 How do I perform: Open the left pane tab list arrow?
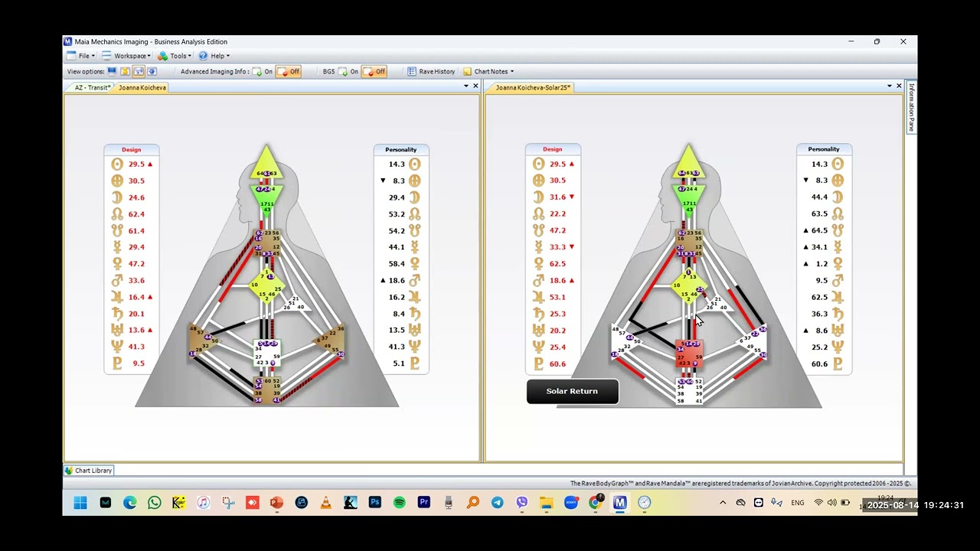coord(465,86)
